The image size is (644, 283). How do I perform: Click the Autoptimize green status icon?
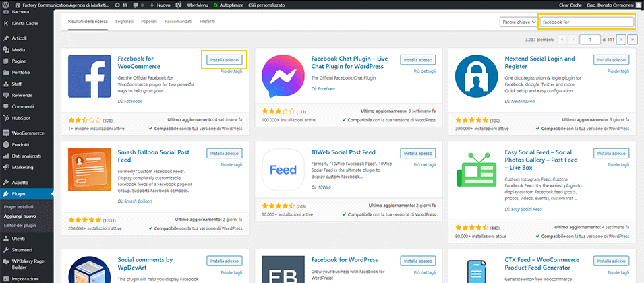pos(216,5)
